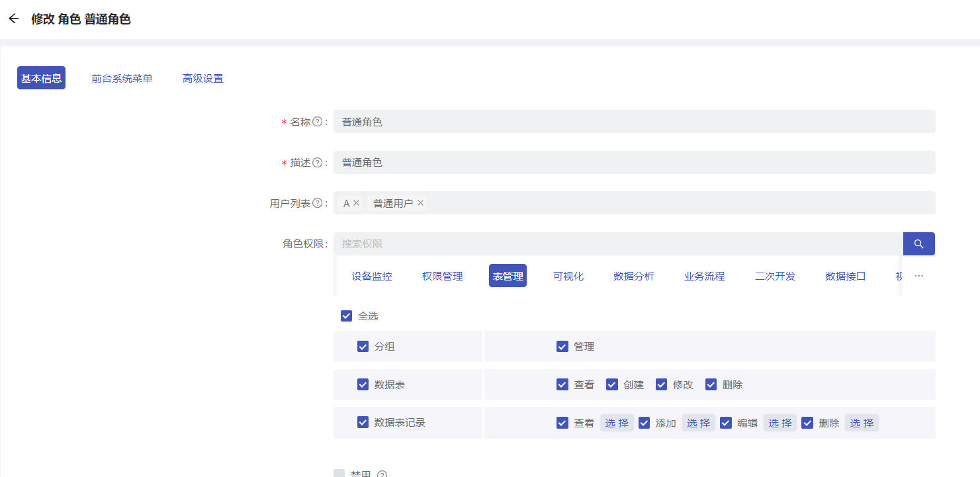Uncheck 删除 in the 数据表记录 row
The width and height of the screenshot is (980, 477).
[807, 423]
